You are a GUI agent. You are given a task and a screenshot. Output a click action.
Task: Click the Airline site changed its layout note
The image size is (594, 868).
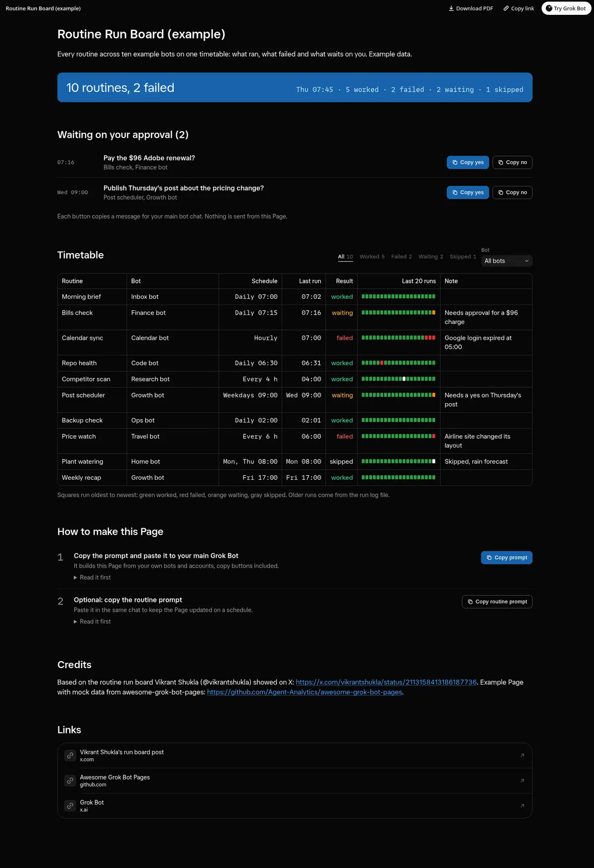(x=477, y=441)
